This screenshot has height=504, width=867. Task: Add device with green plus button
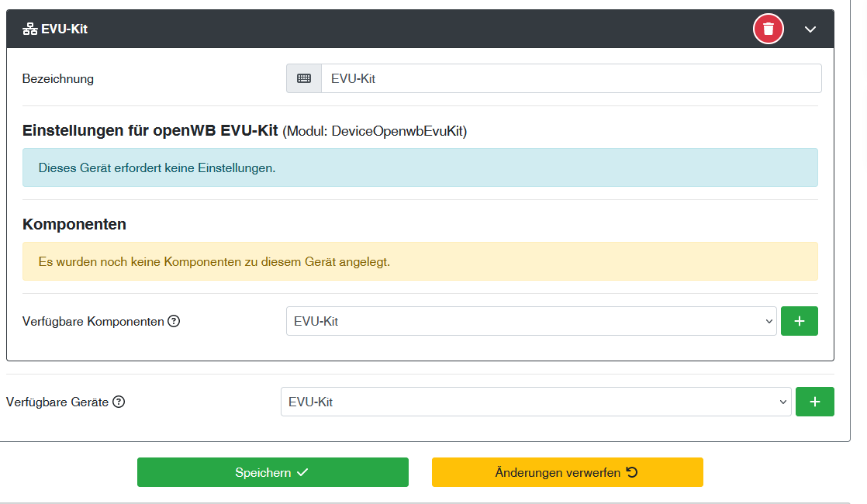814,402
